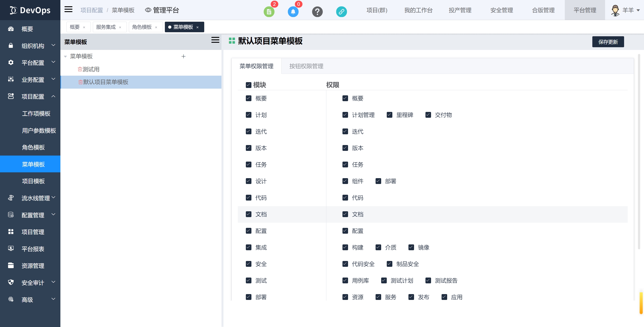Click the teal link icon
The height and width of the screenshot is (327, 644).
click(341, 11)
